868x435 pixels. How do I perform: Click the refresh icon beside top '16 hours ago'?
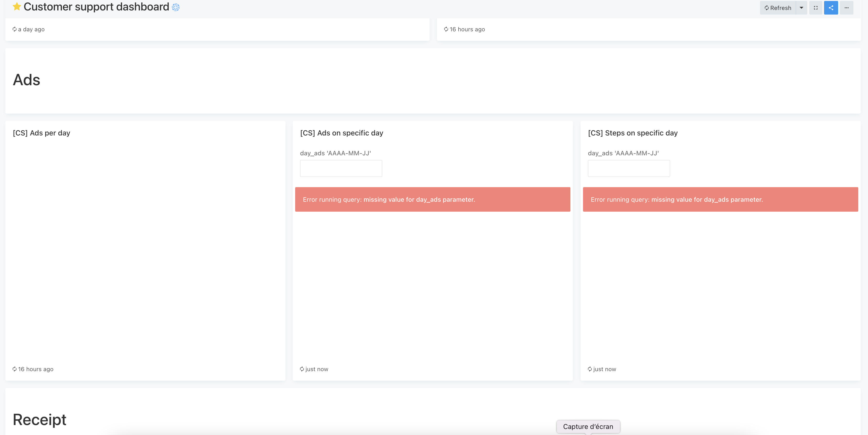(446, 29)
